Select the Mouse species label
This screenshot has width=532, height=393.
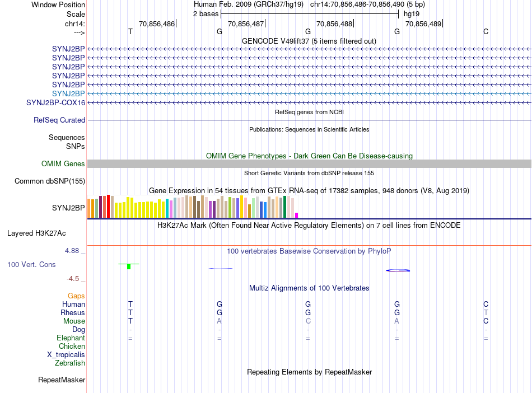[x=74, y=321]
